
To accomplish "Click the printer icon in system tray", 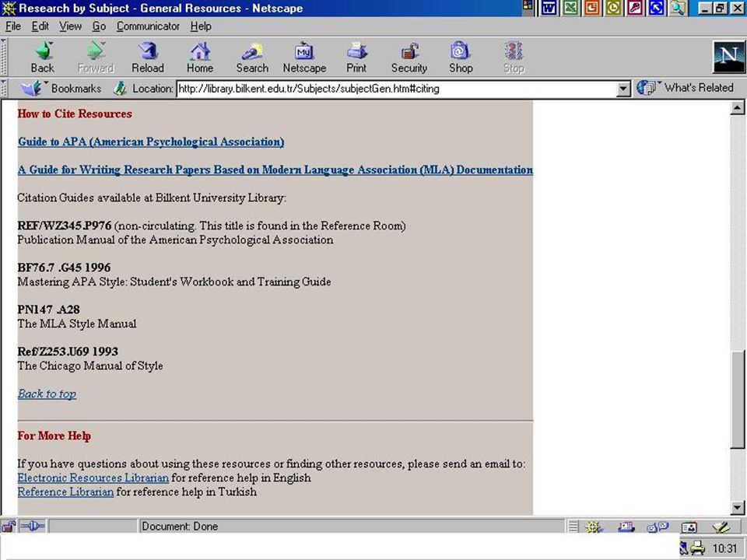I will (x=697, y=548).
